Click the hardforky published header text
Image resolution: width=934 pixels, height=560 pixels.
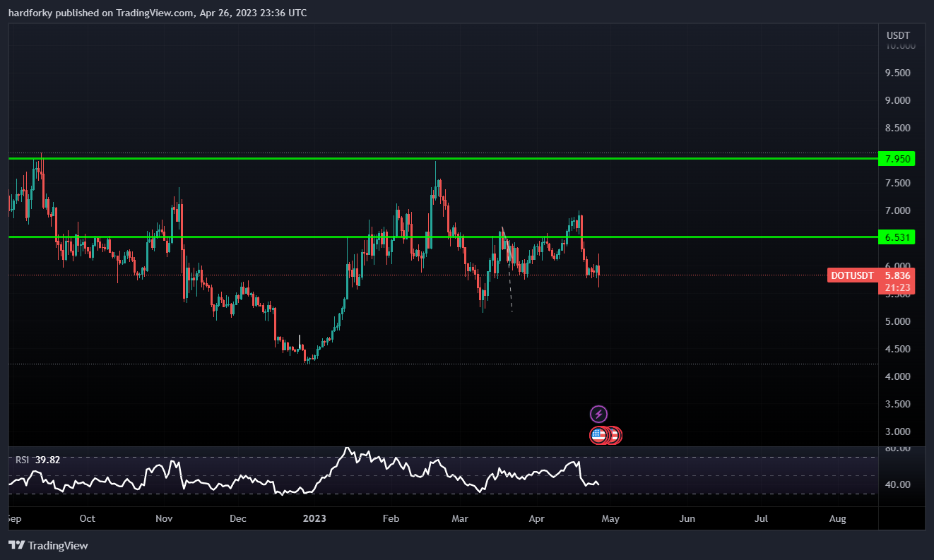point(158,13)
